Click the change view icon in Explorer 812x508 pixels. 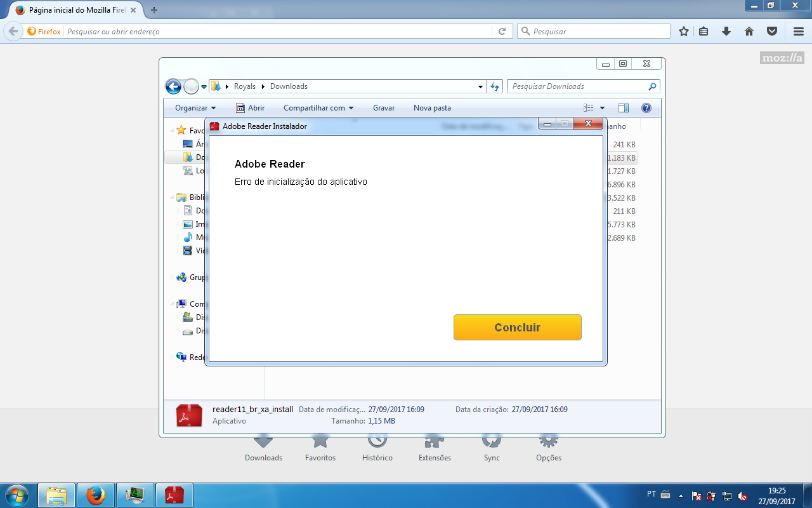point(589,108)
